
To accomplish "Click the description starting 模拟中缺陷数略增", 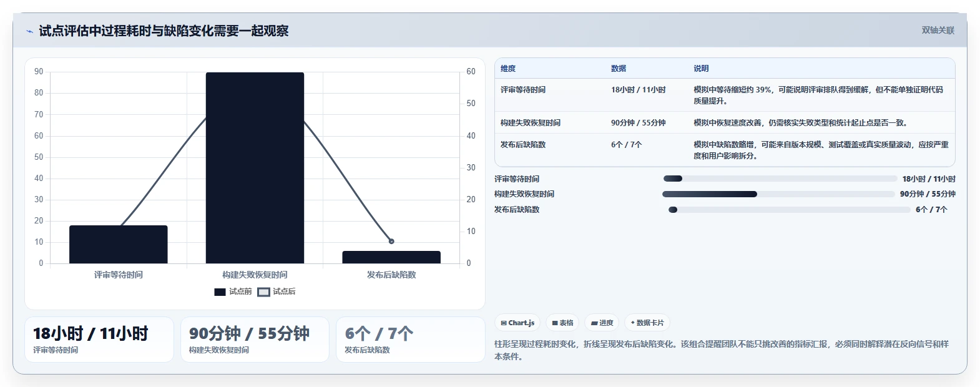I will tap(821, 150).
